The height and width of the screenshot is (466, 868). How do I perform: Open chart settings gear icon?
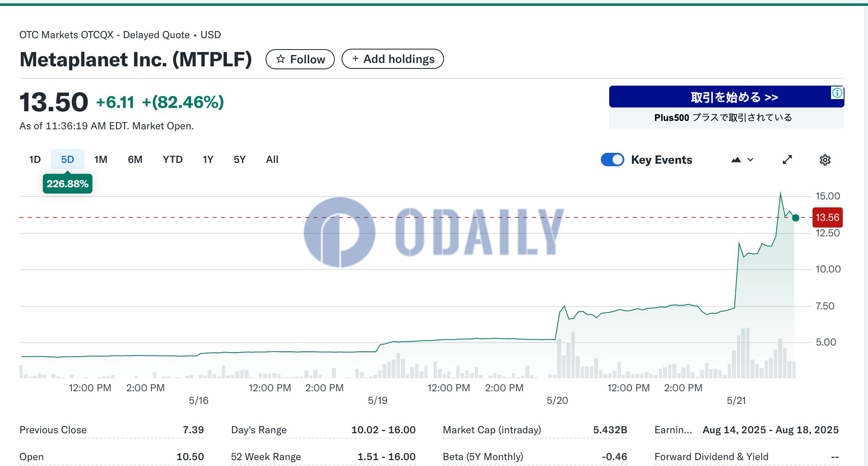825,160
